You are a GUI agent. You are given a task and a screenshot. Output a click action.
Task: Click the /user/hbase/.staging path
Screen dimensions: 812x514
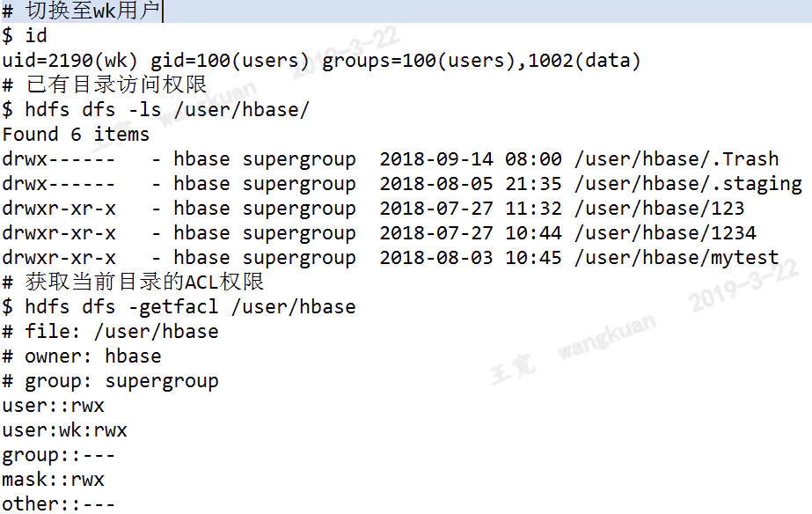point(687,184)
